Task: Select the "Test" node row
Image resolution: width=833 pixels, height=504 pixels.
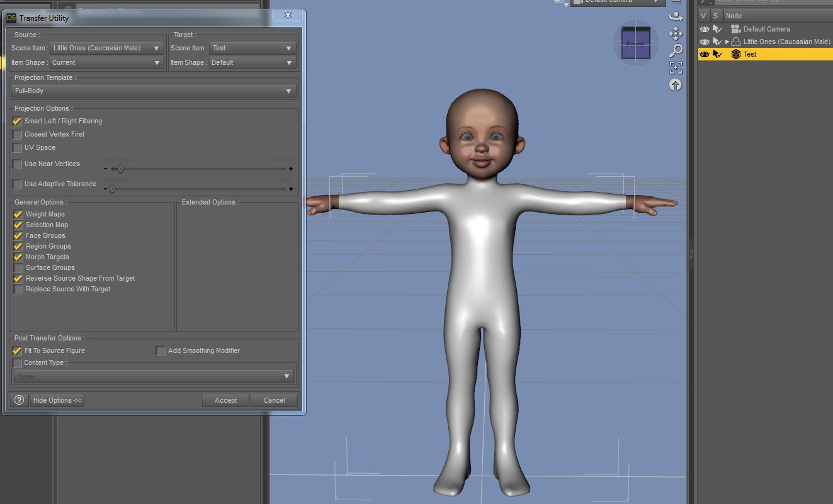Action: point(766,54)
